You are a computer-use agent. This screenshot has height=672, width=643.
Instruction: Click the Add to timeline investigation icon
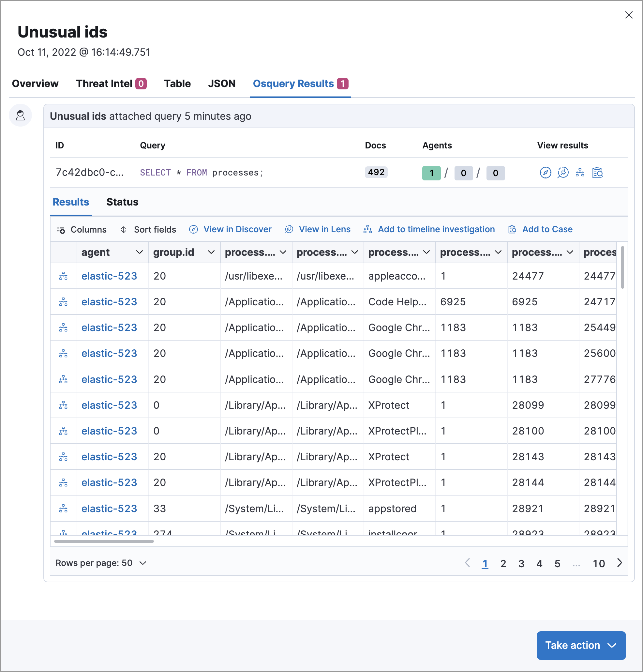click(367, 229)
